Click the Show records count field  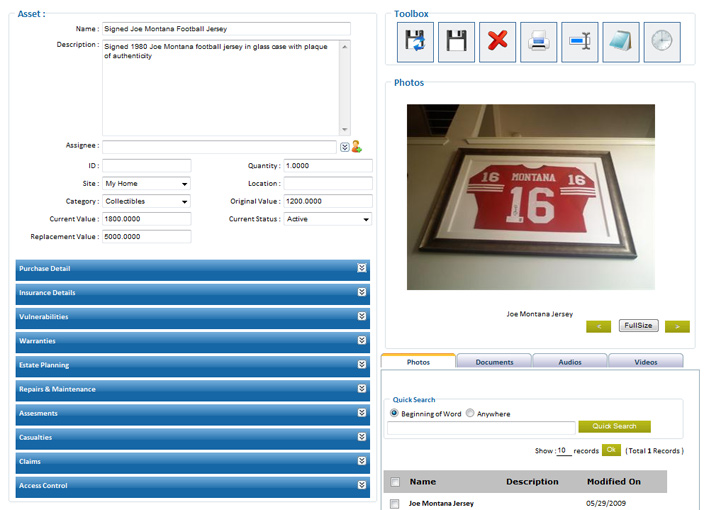(x=563, y=450)
